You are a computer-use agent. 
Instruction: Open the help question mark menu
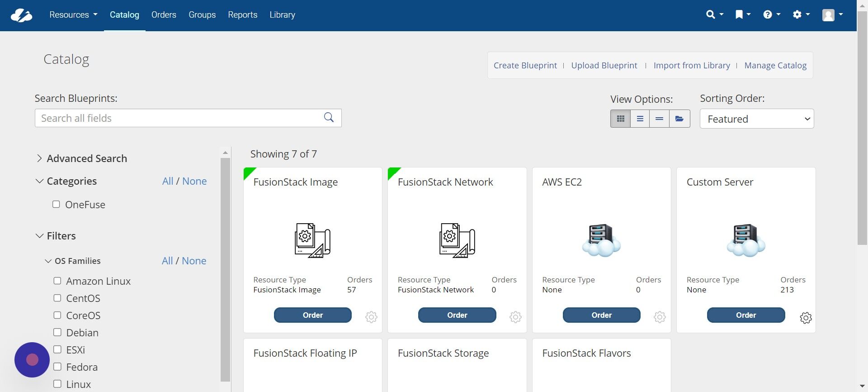tap(772, 14)
